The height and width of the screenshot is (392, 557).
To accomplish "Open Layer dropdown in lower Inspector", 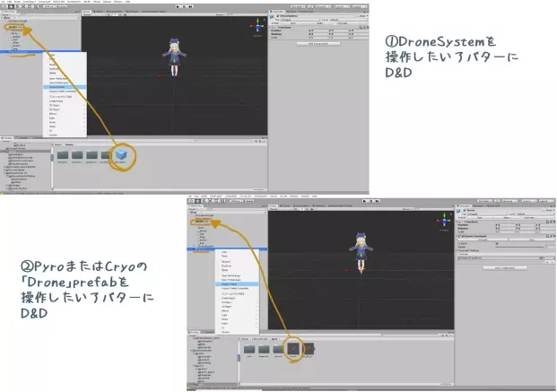I will [534, 214].
